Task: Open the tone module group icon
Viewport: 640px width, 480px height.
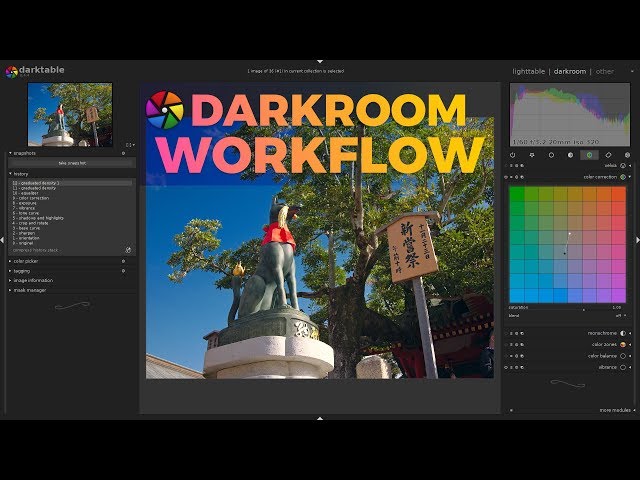Action: pos(570,155)
